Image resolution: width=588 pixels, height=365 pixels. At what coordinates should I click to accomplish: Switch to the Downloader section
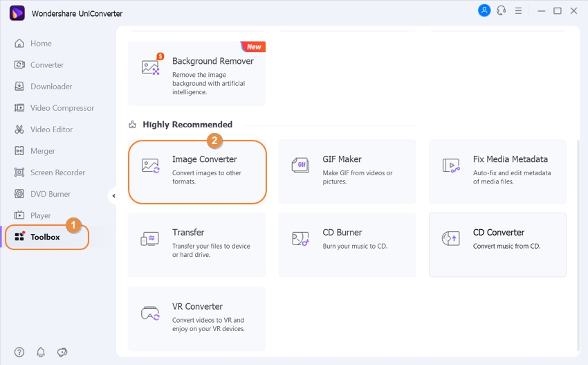[x=51, y=87]
